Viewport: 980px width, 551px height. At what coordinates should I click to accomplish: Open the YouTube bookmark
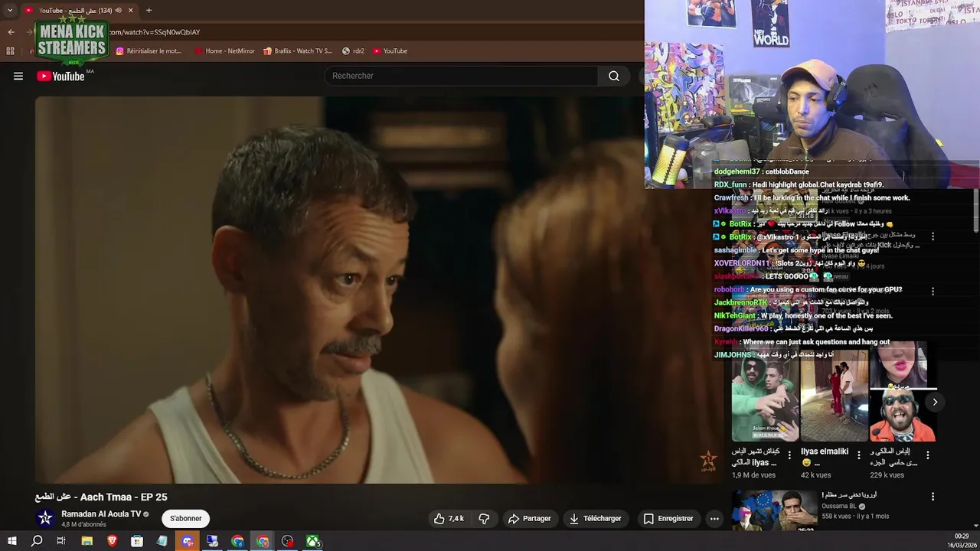click(390, 51)
